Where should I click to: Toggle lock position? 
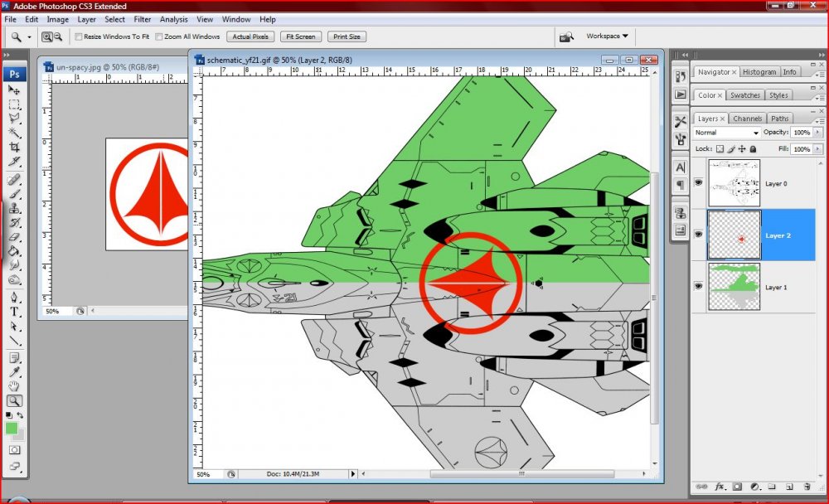[742, 149]
